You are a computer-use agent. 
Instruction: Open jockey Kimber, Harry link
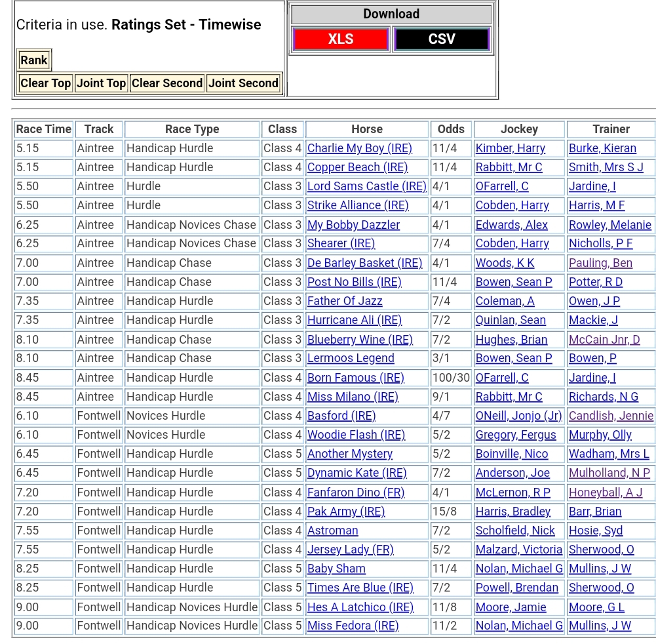point(510,148)
